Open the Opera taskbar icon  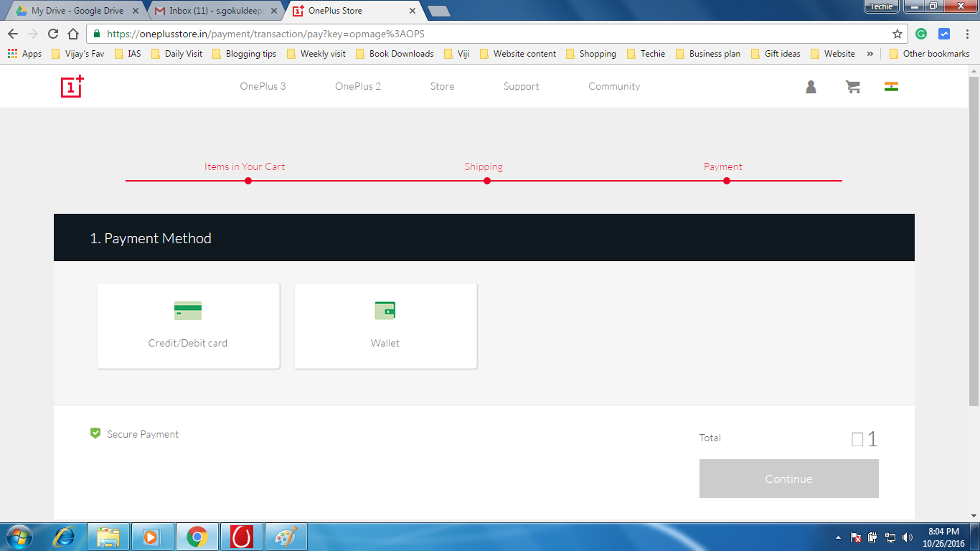click(242, 537)
